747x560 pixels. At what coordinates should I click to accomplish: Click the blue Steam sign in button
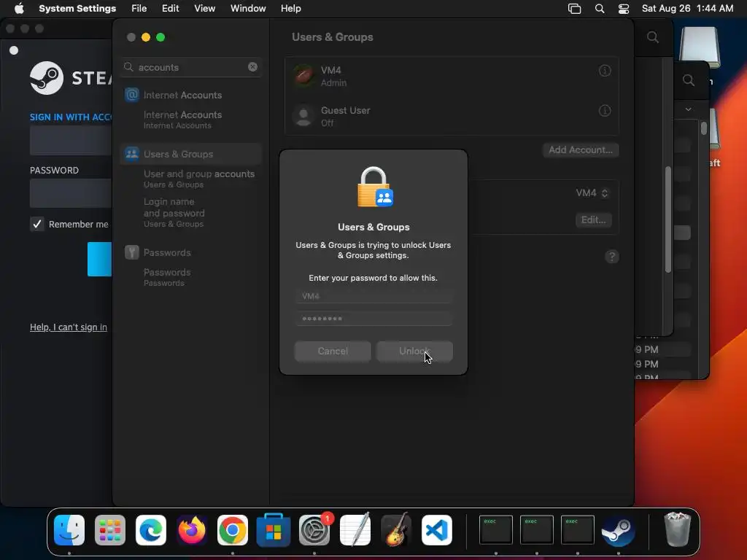pos(99,259)
